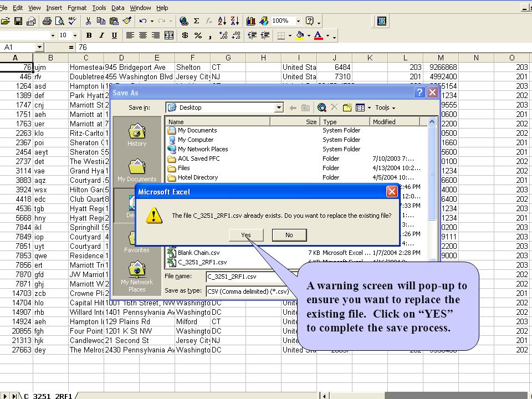Open the Edit menu
This screenshot has height=399, width=532.
(x=17, y=7)
